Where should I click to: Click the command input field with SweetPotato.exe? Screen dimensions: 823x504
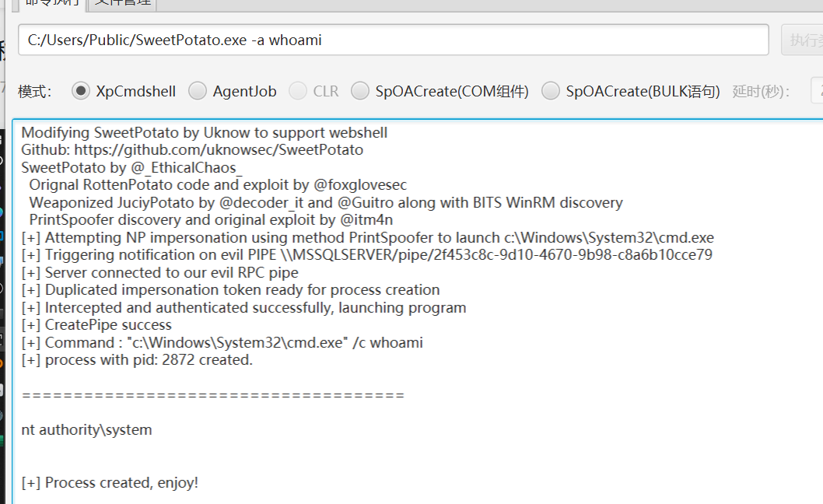tap(394, 40)
